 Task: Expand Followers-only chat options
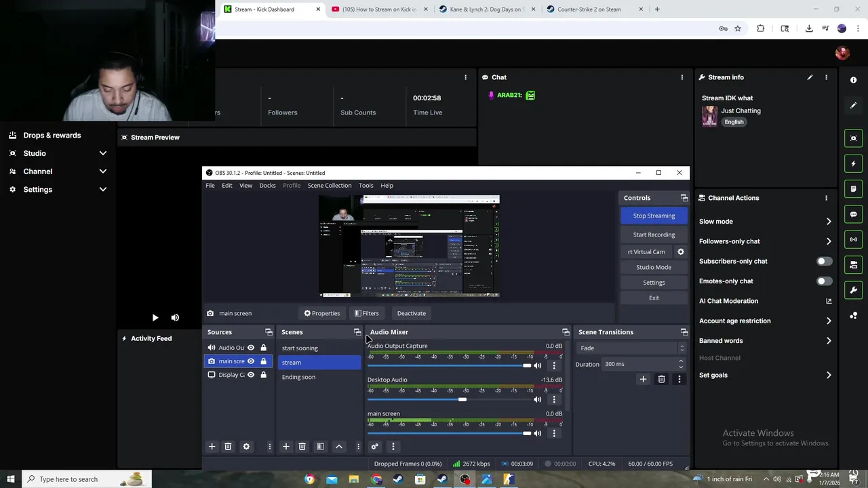coord(829,241)
